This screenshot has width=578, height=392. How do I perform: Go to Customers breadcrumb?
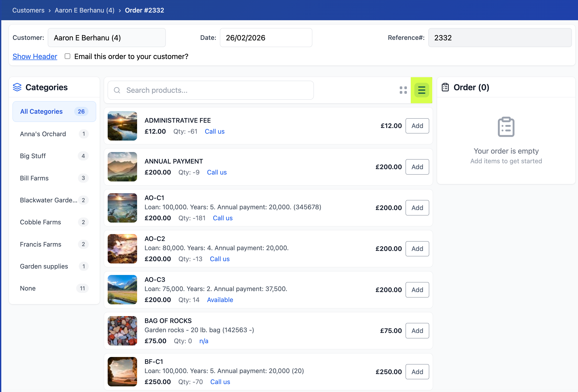pos(28,10)
